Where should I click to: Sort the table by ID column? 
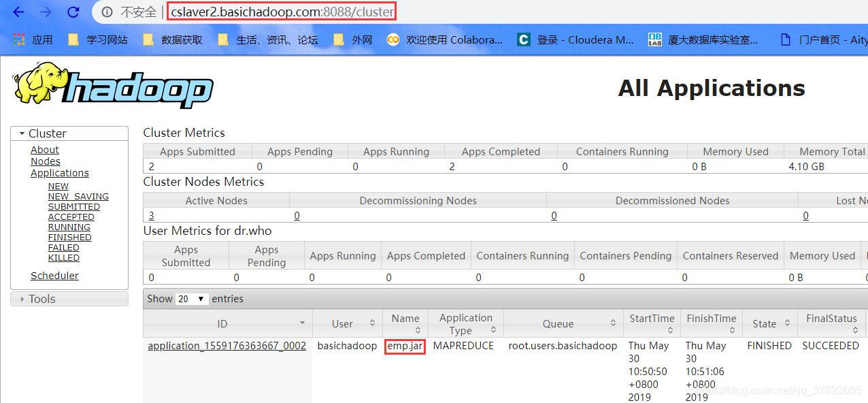[228, 323]
